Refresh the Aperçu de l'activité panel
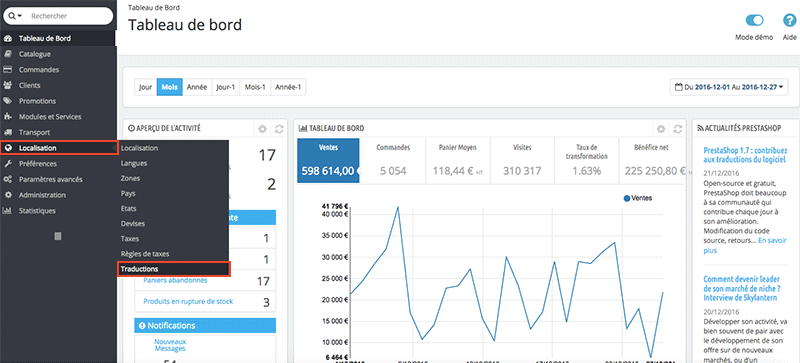The image size is (800, 363). 279,129
